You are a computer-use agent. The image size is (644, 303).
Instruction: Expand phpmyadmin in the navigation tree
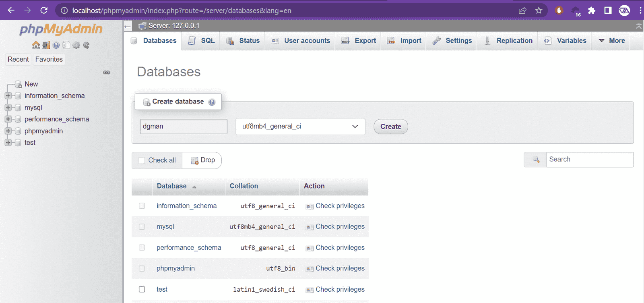pos(8,131)
